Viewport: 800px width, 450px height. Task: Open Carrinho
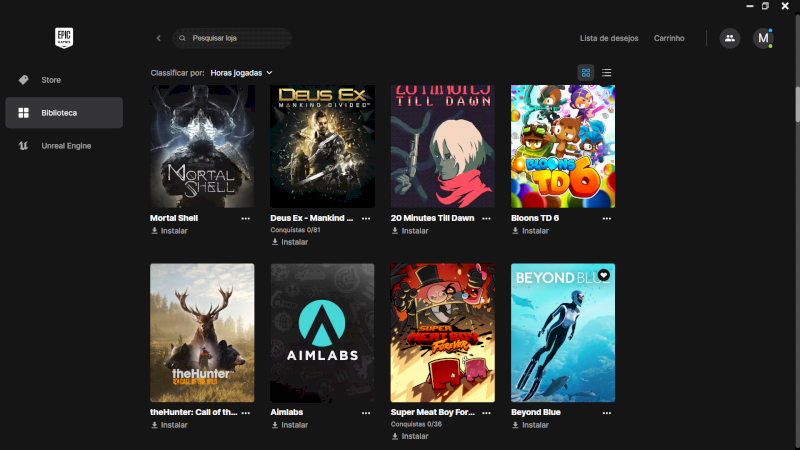(669, 38)
